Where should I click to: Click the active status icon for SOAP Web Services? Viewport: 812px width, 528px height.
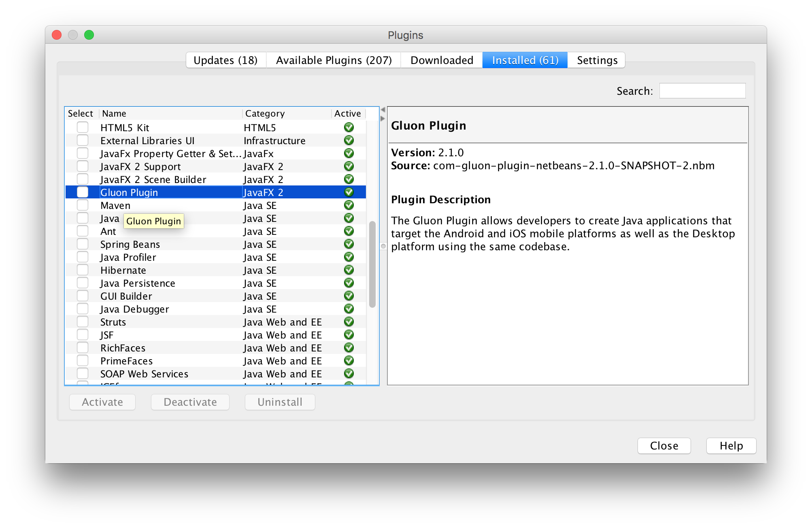[x=349, y=374]
